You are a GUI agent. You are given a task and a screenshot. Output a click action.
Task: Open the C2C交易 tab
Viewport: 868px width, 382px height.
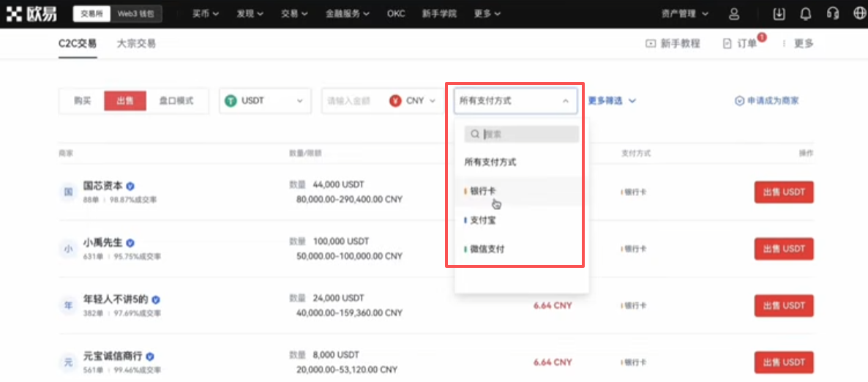[x=78, y=43]
